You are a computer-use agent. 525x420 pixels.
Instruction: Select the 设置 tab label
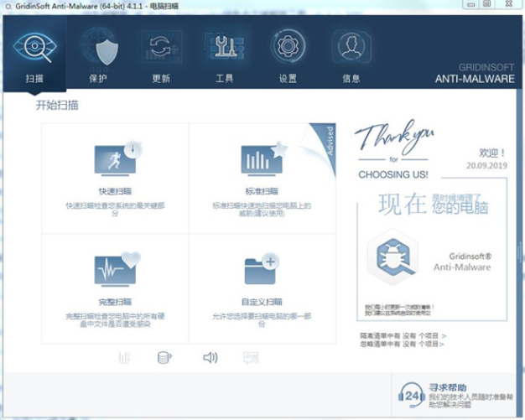[288, 79]
